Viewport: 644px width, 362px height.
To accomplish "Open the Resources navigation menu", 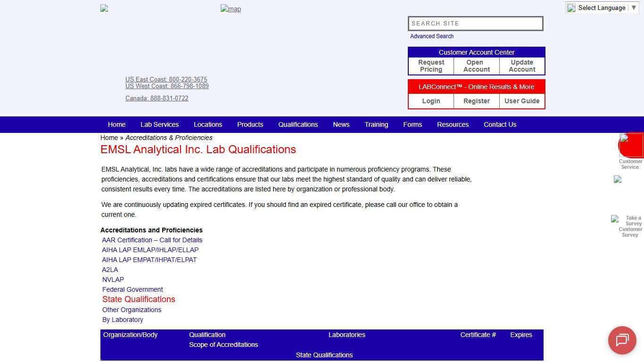I will tap(453, 124).
